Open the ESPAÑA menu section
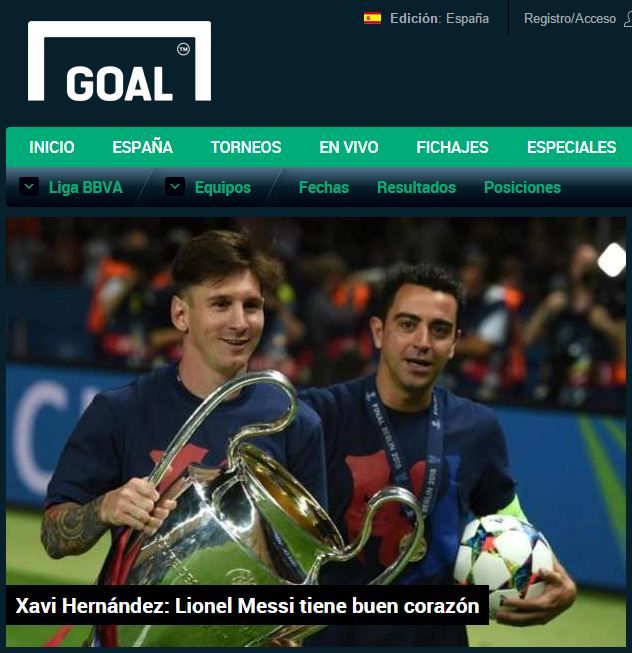Screen dimensions: 632x653 click(x=142, y=147)
